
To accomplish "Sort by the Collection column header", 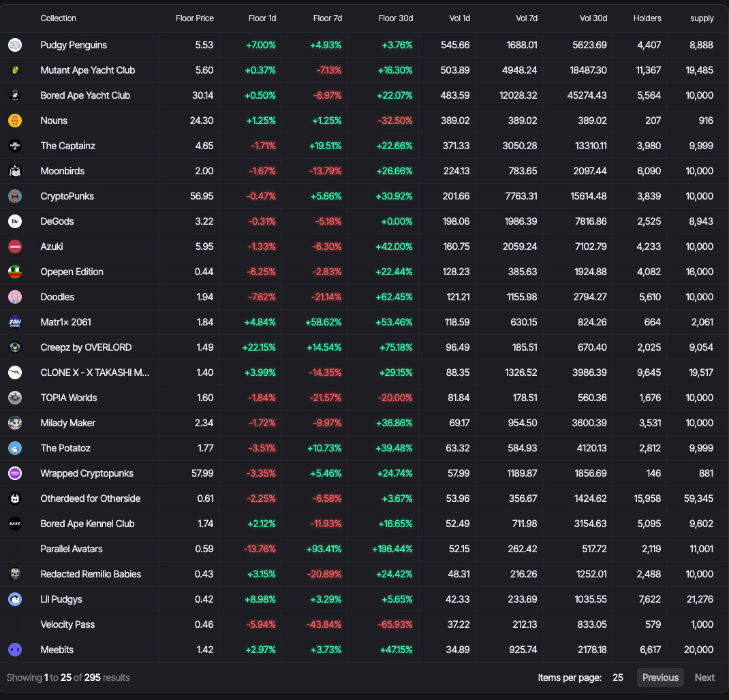I will point(58,18).
